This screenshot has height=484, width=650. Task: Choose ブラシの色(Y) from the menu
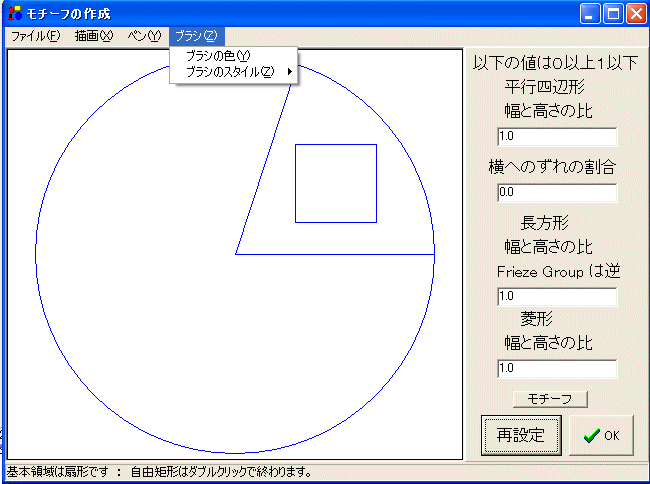point(233,56)
